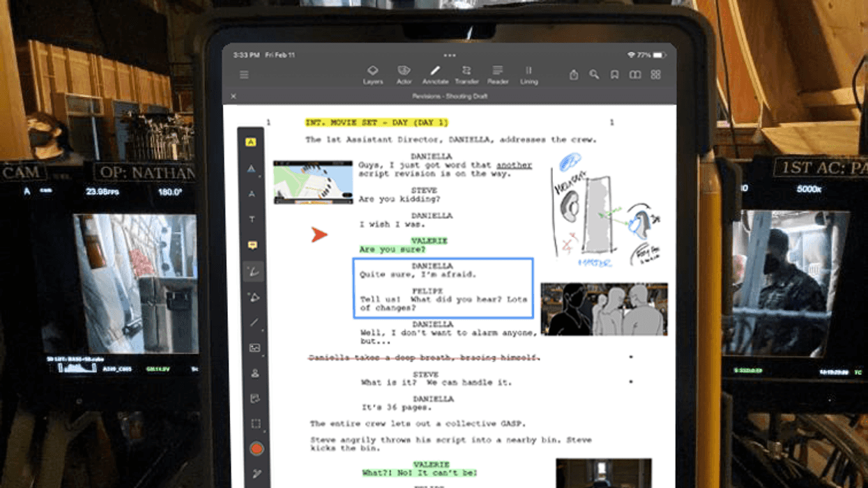
Task: Tap the highlighted line 'What?! No! It can't be!'
Action: click(420, 473)
